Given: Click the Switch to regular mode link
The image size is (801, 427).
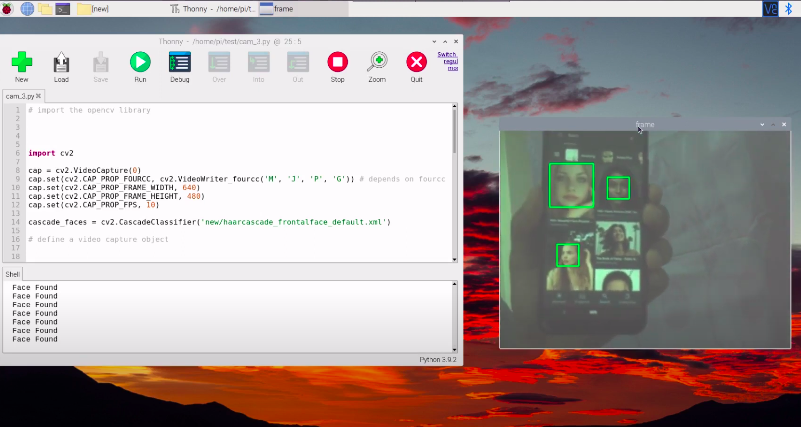Looking at the screenshot, I should (447, 61).
